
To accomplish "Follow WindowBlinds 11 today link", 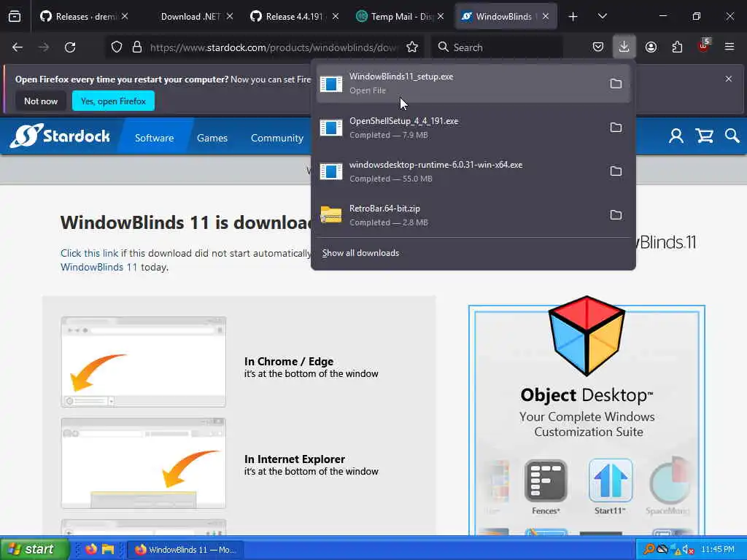I will [x=98, y=267].
